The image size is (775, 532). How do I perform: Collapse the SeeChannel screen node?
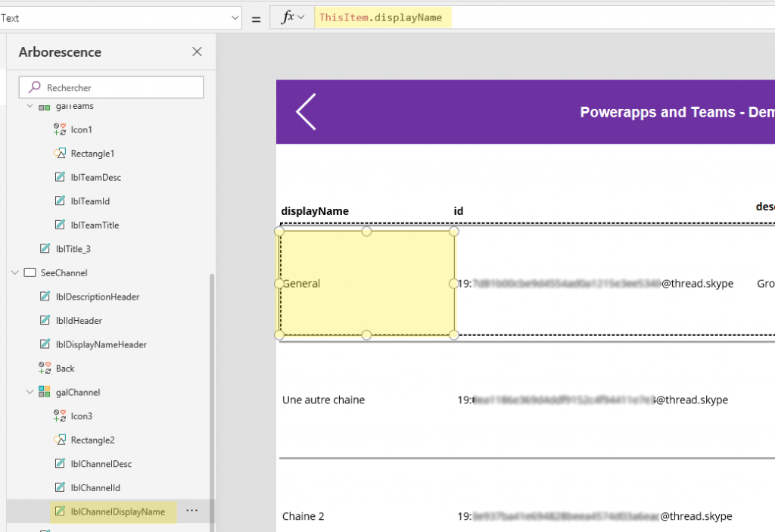pyautogui.click(x=15, y=272)
